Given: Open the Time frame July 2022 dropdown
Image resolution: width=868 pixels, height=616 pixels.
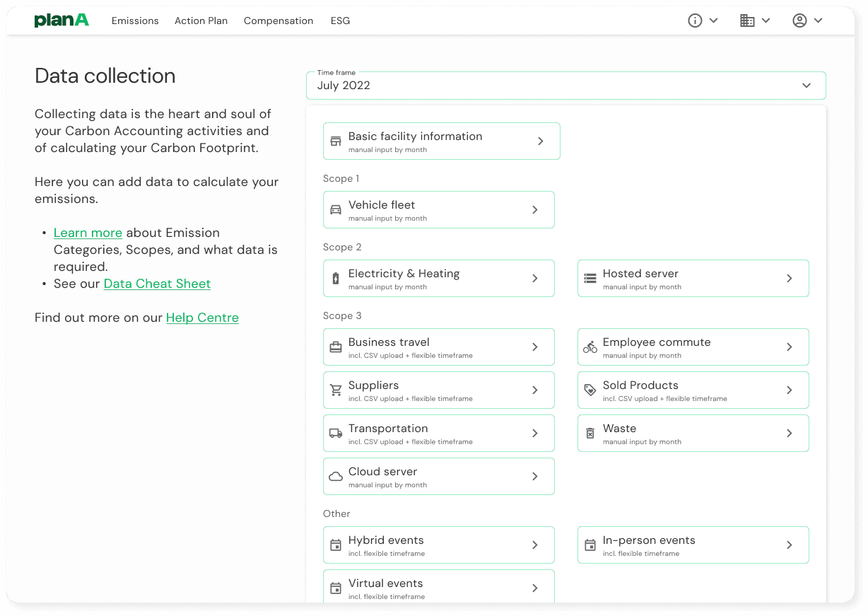Looking at the screenshot, I should 565,86.
